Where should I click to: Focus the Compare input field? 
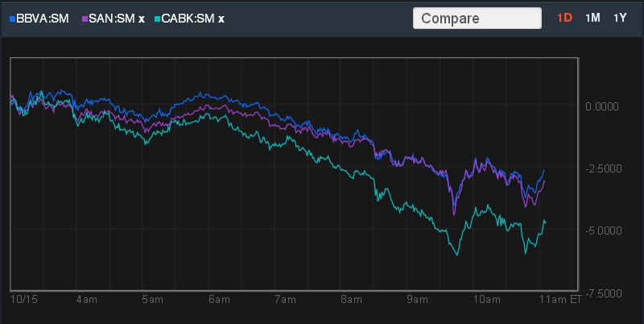(477, 19)
